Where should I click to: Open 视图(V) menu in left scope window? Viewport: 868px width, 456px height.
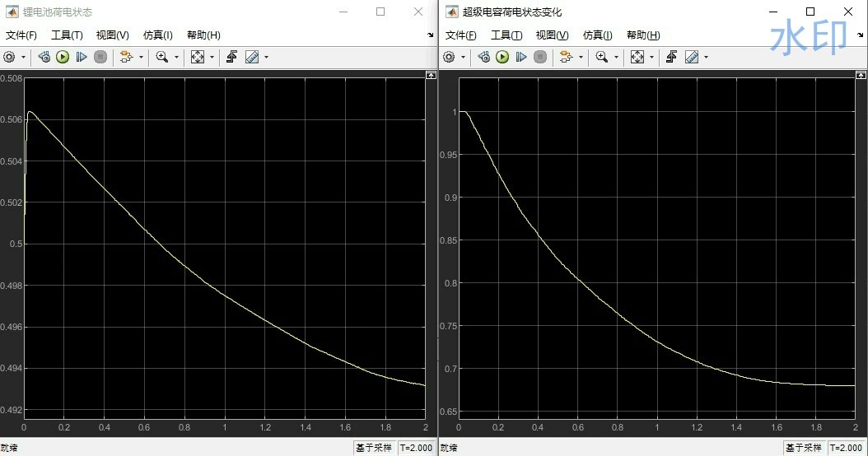[x=112, y=35]
